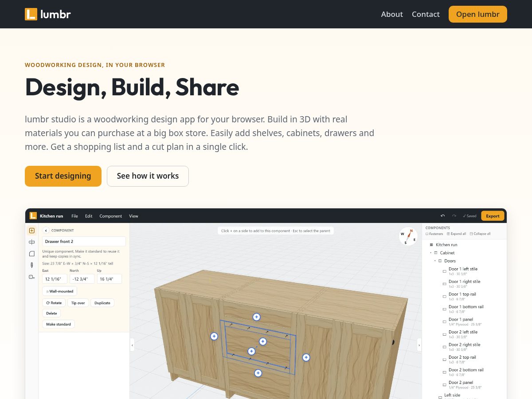Click the Start designing button

63,176
